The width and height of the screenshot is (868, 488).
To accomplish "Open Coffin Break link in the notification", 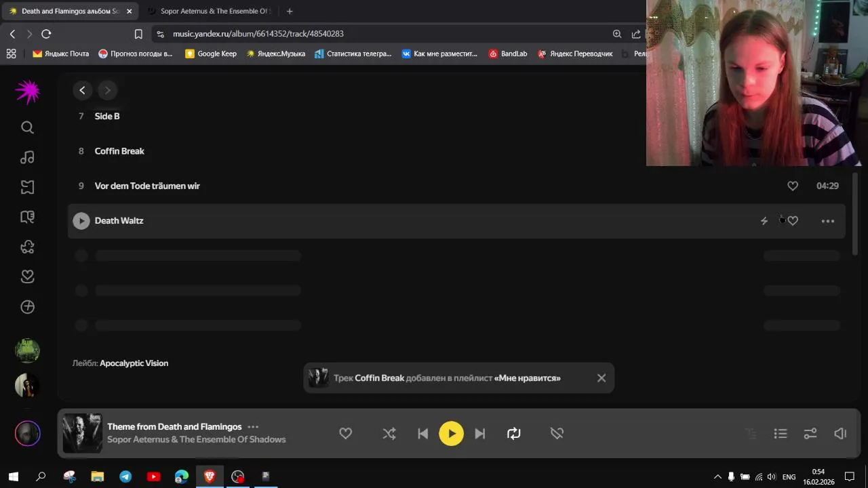I will tap(380, 378).
